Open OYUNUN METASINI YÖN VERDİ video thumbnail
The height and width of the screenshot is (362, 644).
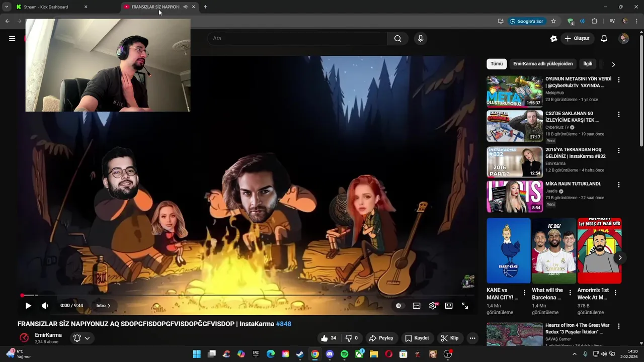click(x=514, y=91)
